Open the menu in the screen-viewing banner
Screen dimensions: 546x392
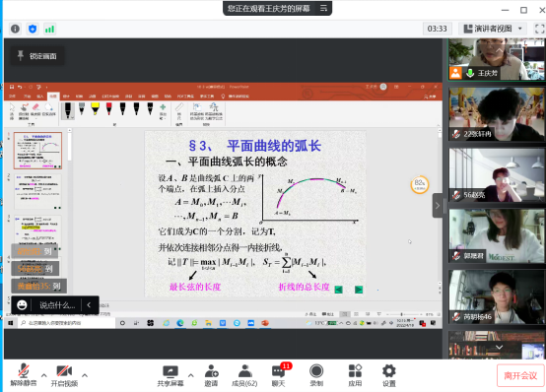tap(323, 8)
